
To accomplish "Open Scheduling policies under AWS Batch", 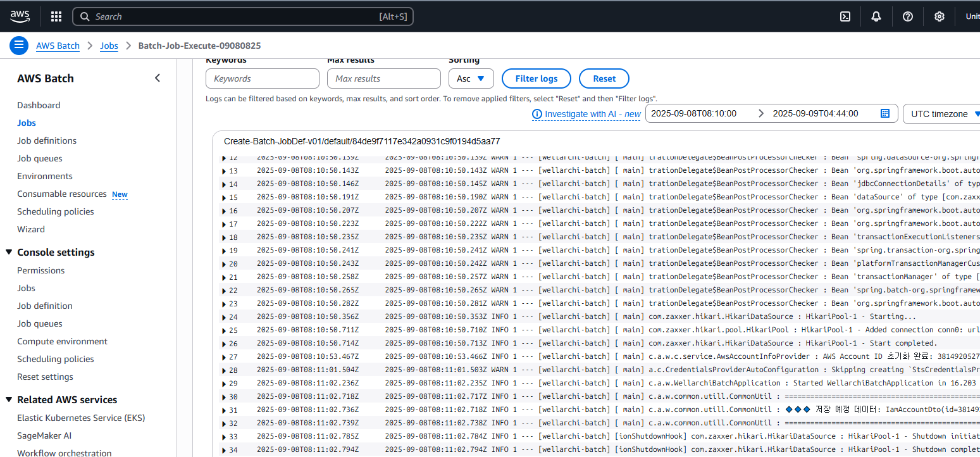I will coord(56,211).
